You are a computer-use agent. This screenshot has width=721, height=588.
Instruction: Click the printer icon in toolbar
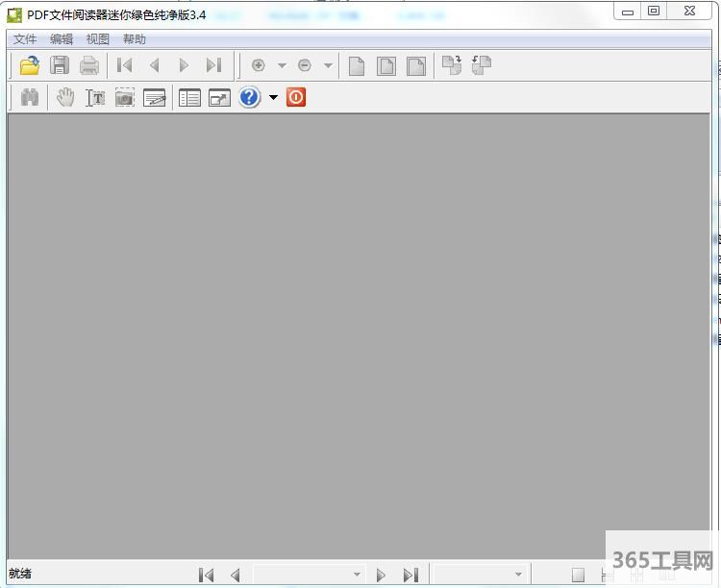coord(89,65)
